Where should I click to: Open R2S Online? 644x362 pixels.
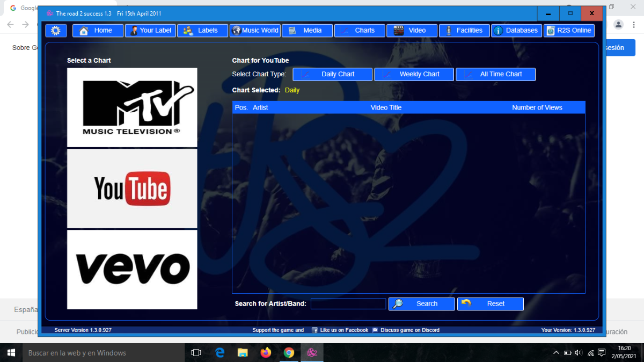point(569,31)
